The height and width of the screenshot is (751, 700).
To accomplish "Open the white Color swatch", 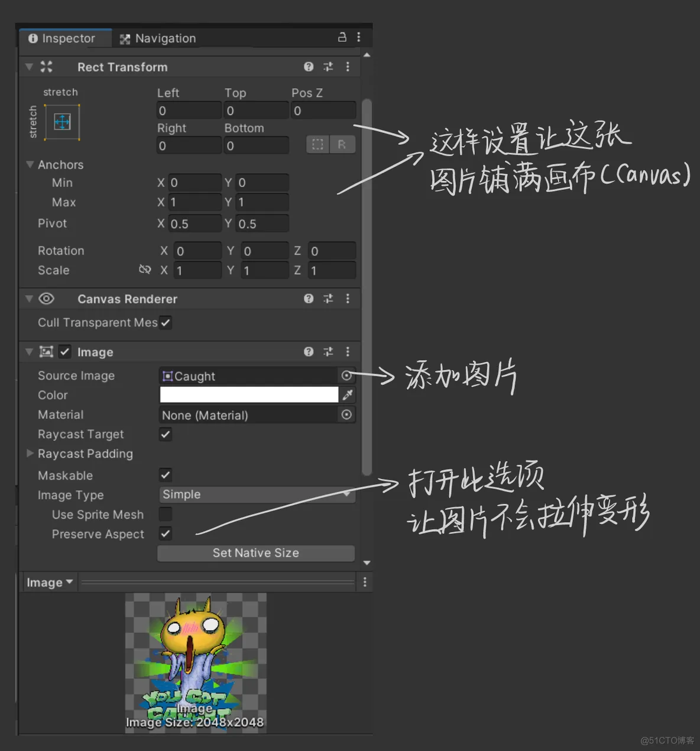I will point(249,395).
